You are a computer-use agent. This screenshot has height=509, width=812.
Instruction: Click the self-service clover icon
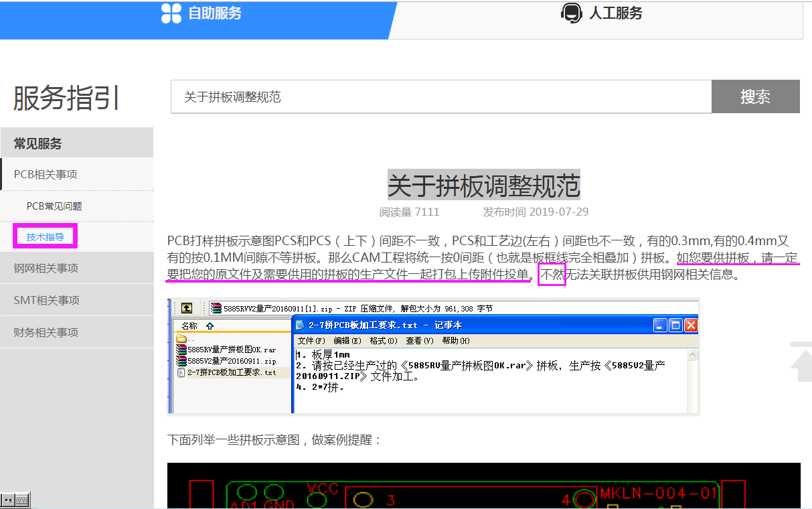[x=171, y=13]
